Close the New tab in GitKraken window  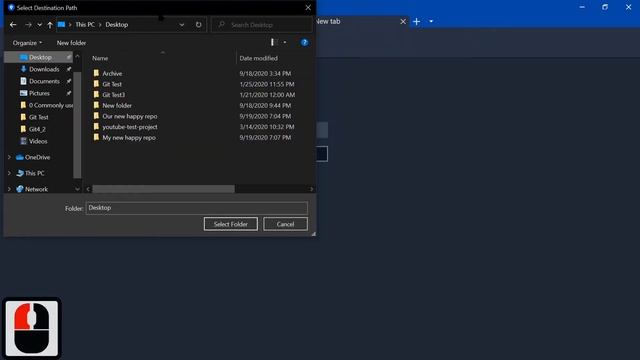coord(403,21)
